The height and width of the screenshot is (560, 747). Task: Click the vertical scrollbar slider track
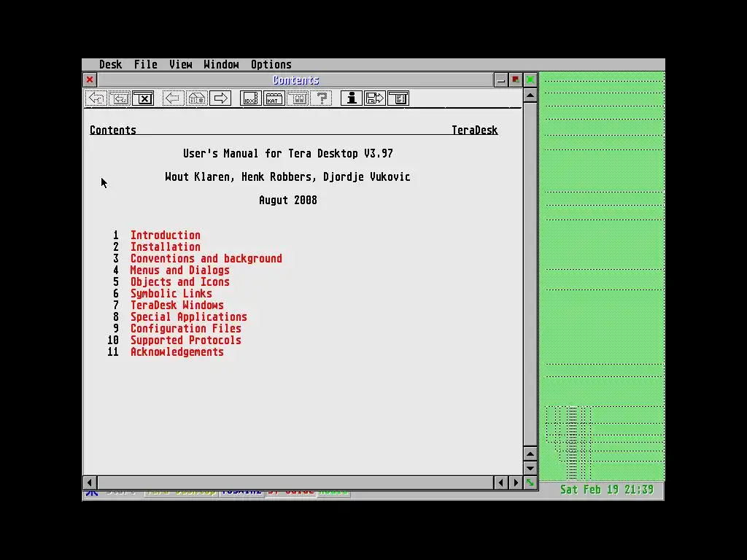point(530,274)
